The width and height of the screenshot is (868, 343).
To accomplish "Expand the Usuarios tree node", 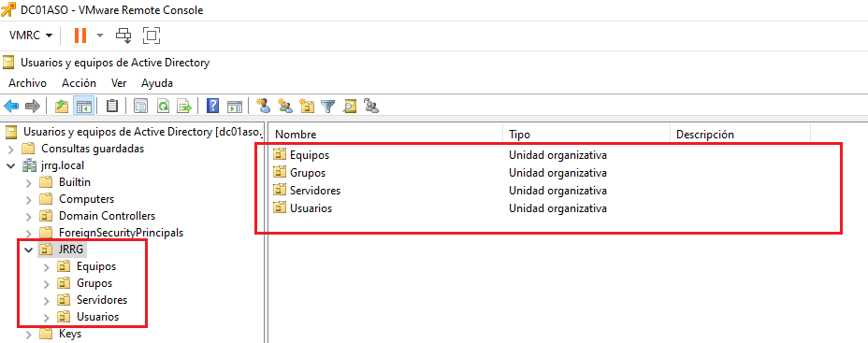I will 47,318.
